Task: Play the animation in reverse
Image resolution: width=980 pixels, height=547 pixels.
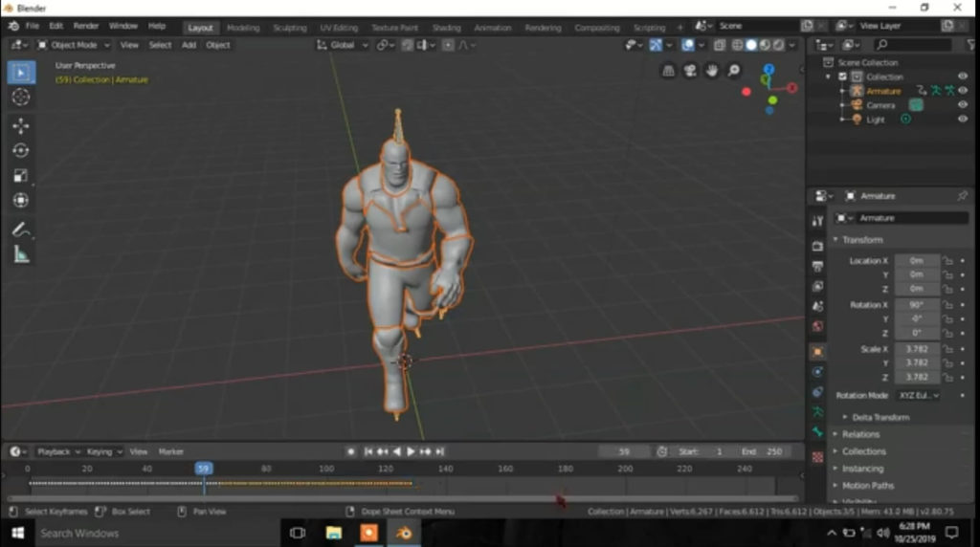Action: point(397,451)
